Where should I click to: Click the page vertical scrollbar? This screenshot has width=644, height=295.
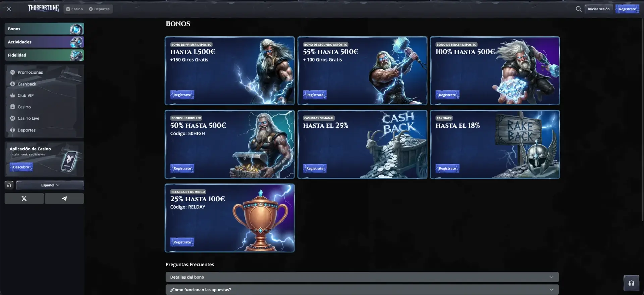click(x=642, y=119)
